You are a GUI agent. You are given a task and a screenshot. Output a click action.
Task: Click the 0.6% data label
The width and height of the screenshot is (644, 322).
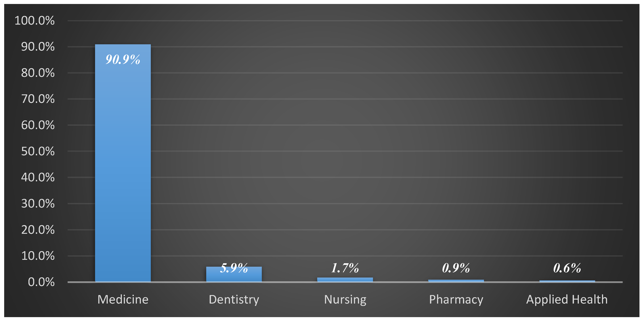[567, 268]
